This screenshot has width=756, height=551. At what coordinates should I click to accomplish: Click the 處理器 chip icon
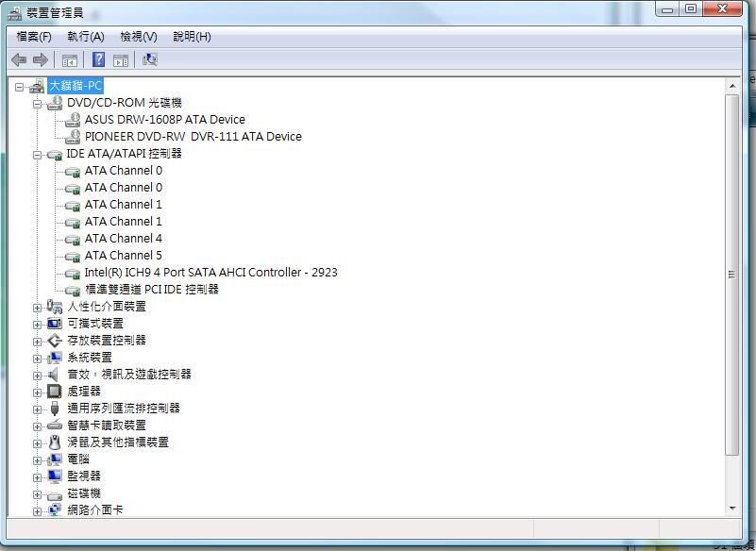pos(55,392)
